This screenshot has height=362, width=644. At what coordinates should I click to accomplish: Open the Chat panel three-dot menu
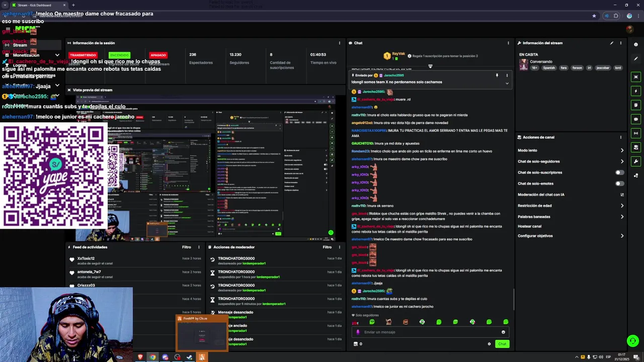click(508, 43)
